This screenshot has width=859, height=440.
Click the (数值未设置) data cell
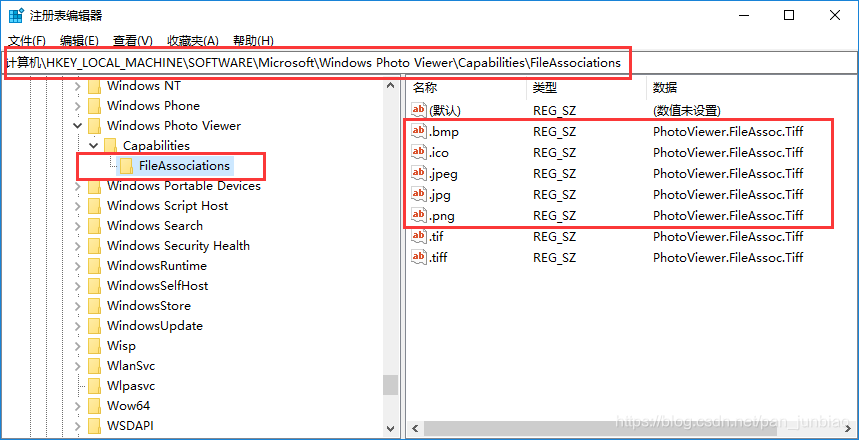pyautogui.click(x=685, y=111)
